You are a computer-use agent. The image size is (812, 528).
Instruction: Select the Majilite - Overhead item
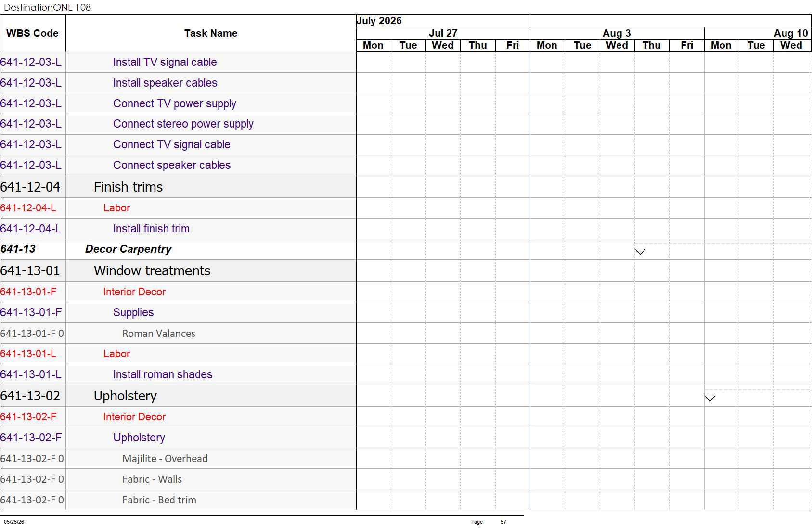coord(165,459)
